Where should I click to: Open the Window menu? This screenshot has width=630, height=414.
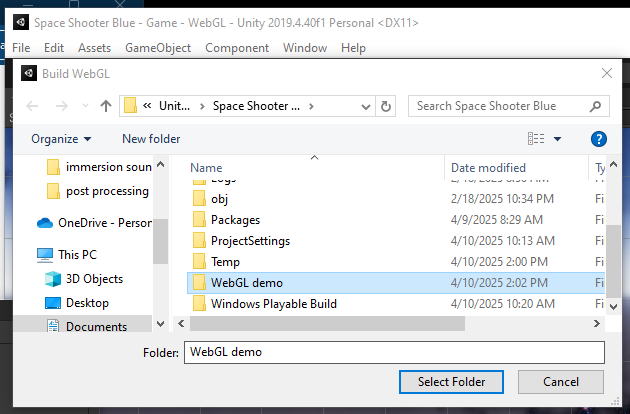(x=305, y=48)
